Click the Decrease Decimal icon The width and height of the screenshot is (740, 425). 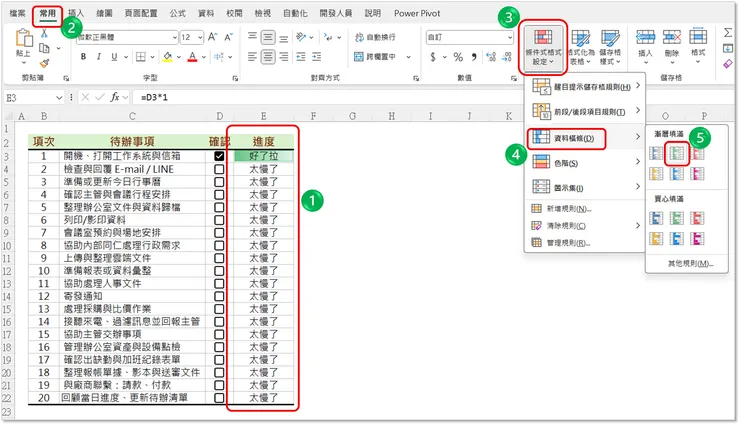point(507,57)
